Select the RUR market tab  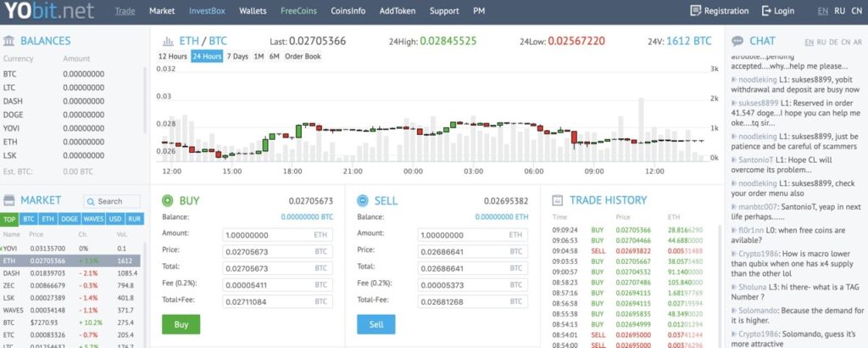[x=135, y=219]
